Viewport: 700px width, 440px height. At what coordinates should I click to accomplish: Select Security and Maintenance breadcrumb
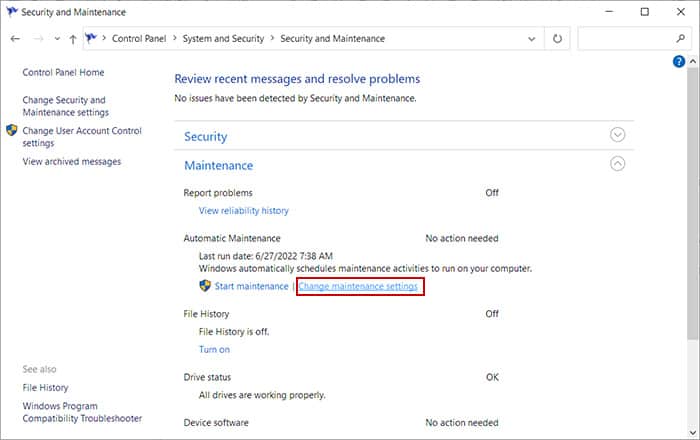(x=333, y=39)
